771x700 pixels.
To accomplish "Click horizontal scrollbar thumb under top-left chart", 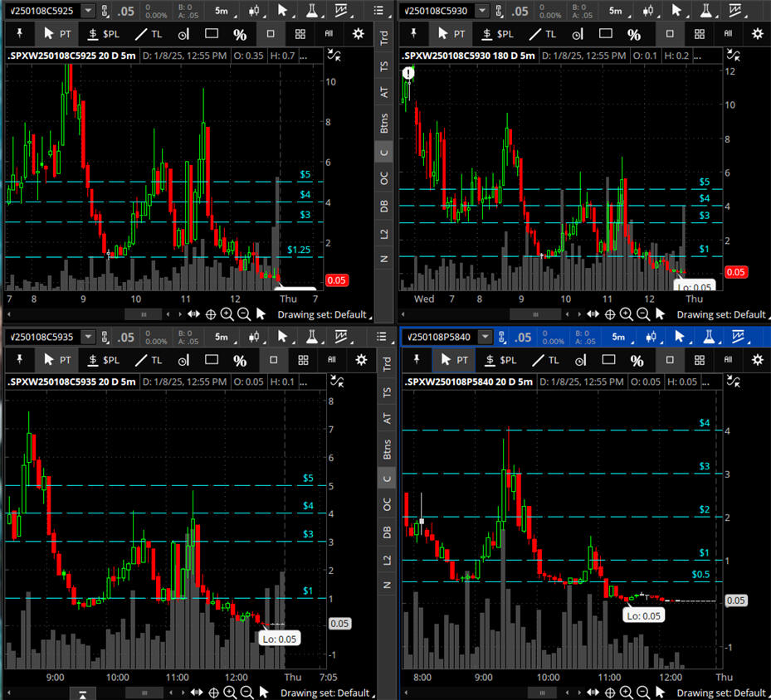I will point(144,314).
